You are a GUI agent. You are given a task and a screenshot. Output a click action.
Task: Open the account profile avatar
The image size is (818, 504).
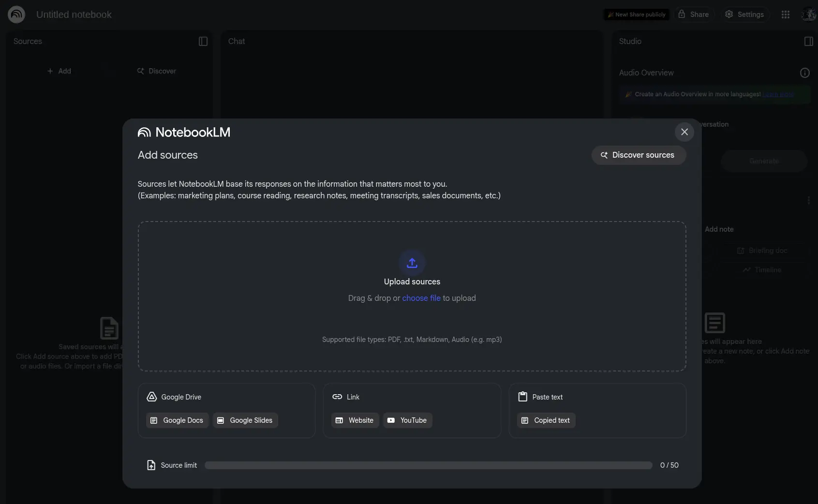coord(808,15)
